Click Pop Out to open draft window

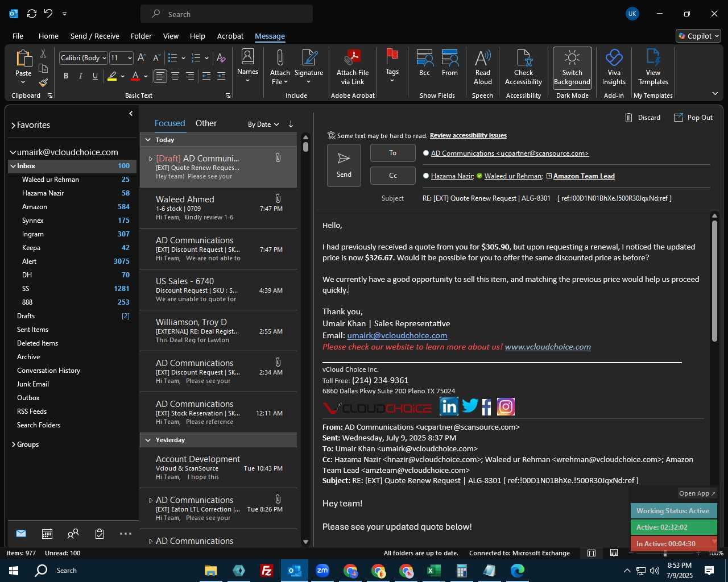click(693, 118)
